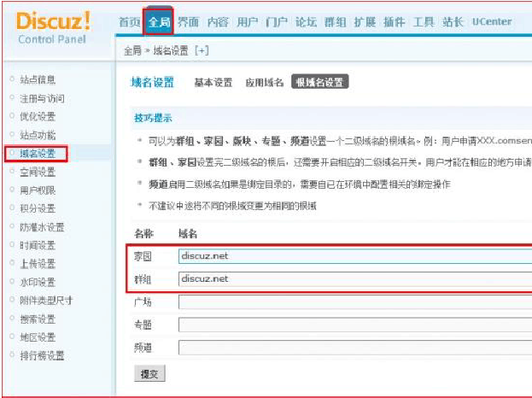Click the [+] icon beside the breadcrumb
The width and height of the screenshot is (532, 398).
202,50
